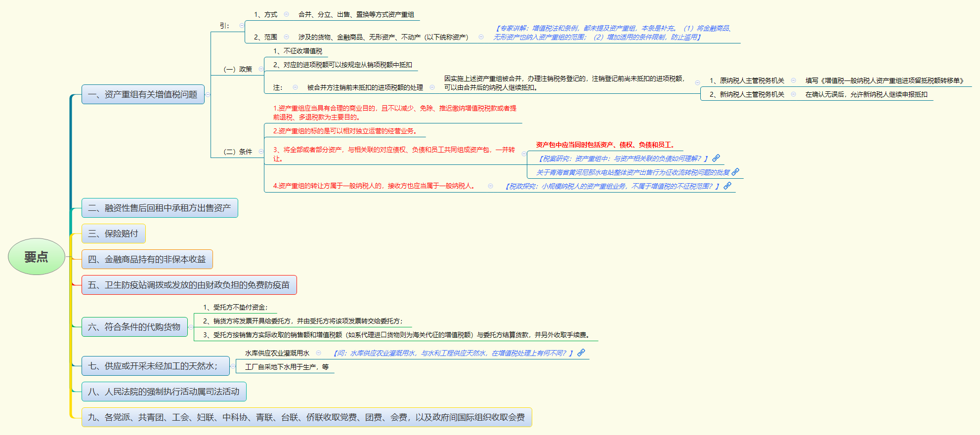Click red condition 1.资产重组应当具有合理的商业目的
Viewport: 980px width, 435px height.
coord(395,113)
